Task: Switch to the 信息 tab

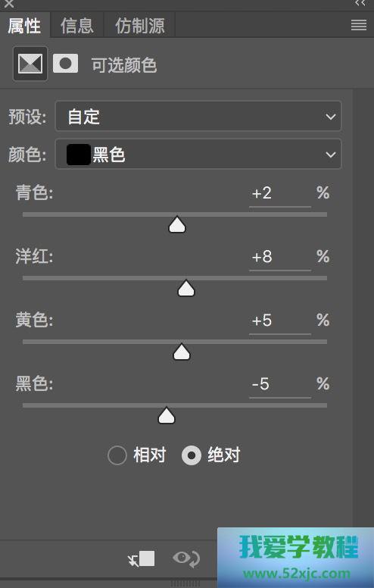Action: 76,26
